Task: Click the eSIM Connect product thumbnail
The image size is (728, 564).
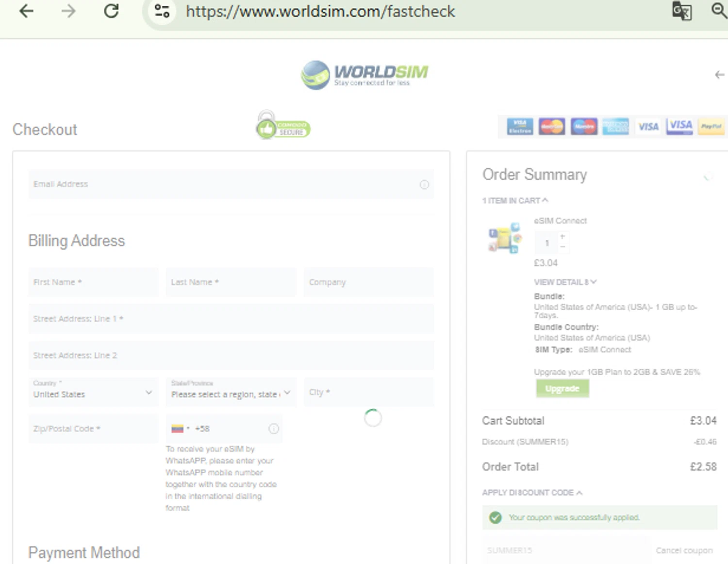Action: pos(505,238)
